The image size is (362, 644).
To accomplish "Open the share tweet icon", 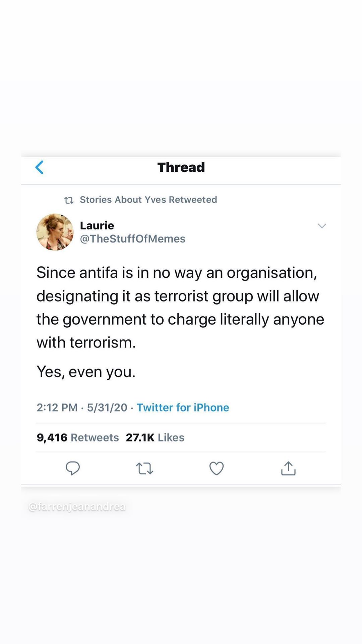I will (x=288, y=468).
